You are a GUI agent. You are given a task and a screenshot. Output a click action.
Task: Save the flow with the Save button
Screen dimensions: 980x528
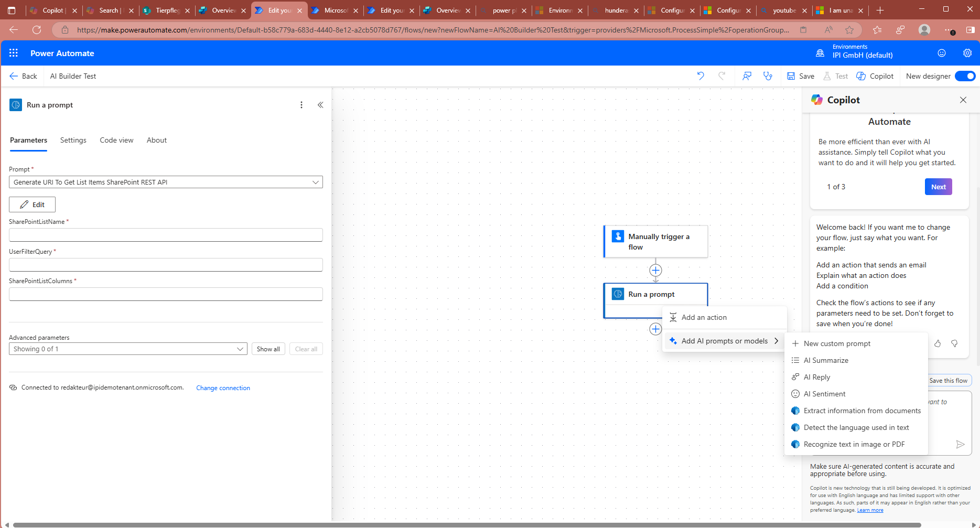click(801, 76)
